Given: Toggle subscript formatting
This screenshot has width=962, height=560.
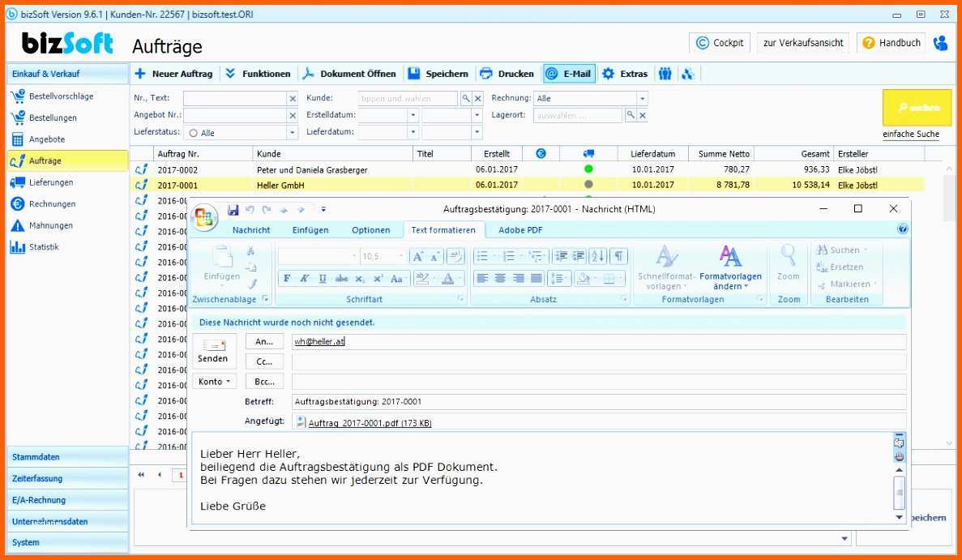Looking at the screenshot, I should tap(360, 279).
